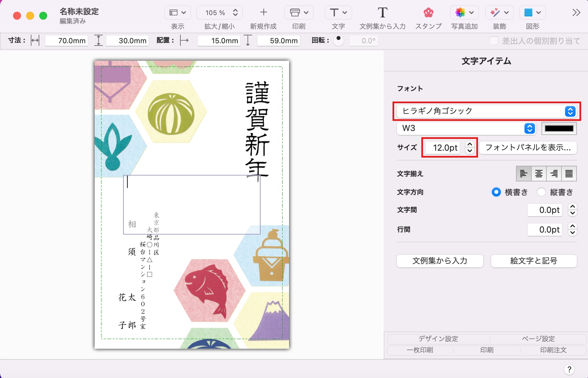Image resolution: width=588 pixels, height=378 pixels.
Task: Expand the 写真追加 dropdown arrow
Action: pyautogui.click(x=471, y=13)
